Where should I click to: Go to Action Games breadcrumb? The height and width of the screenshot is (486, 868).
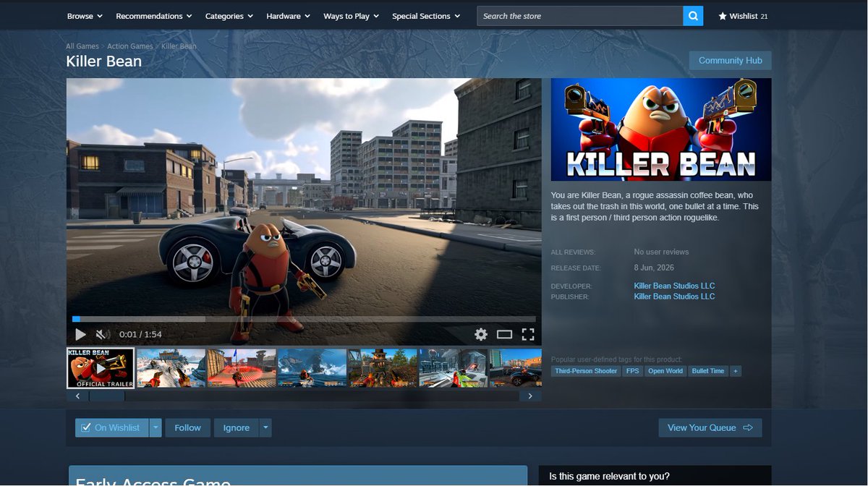tap(130, 46)
